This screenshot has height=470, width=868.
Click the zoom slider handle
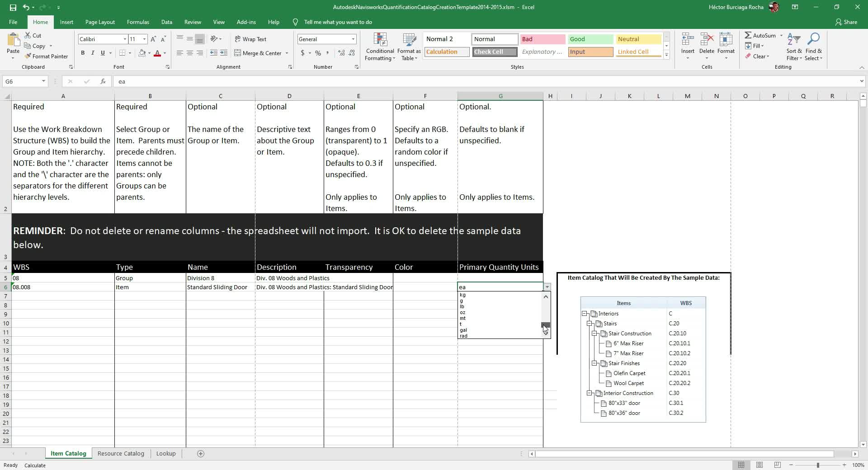(817, 465)
